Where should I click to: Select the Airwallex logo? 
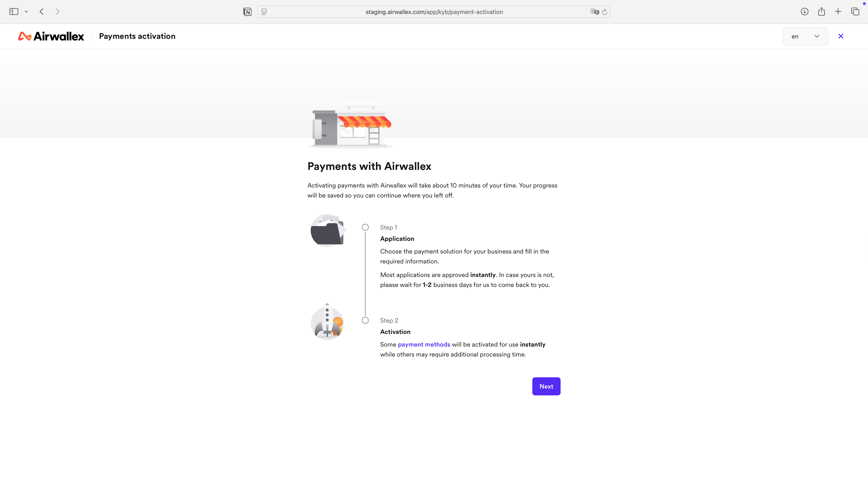(x=51, y=36)
